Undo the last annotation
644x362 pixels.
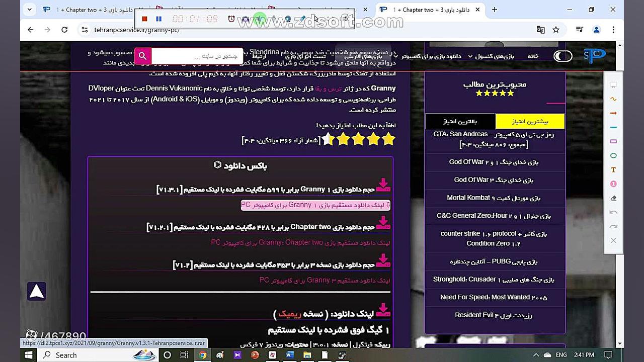coord(613,211)
